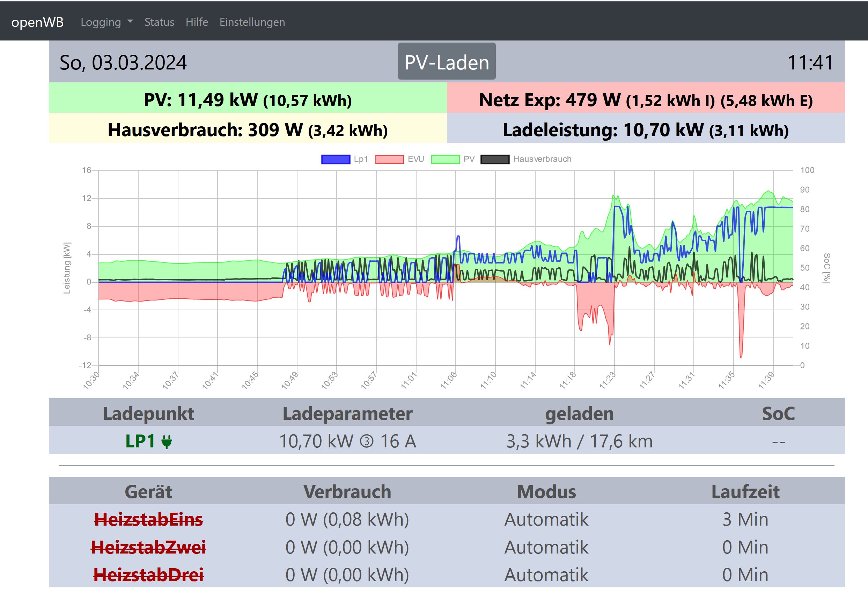
Task: Toggle the HeizstabEins device
Action: pyautogui.click(x=148, y=519)
